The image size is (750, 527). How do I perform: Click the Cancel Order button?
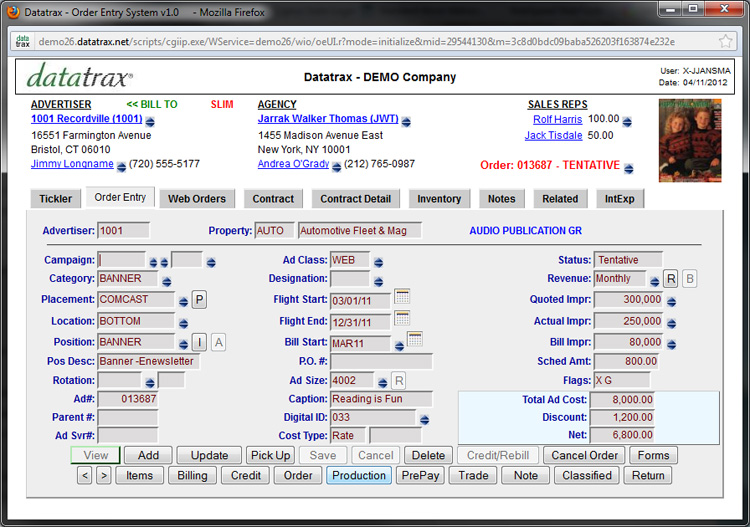click(584, 455)
